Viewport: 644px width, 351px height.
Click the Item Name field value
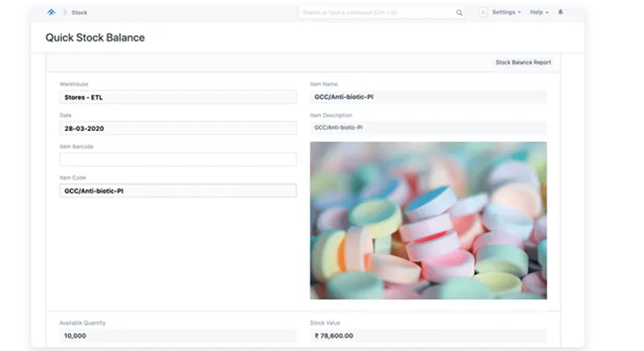coord(428,97)
